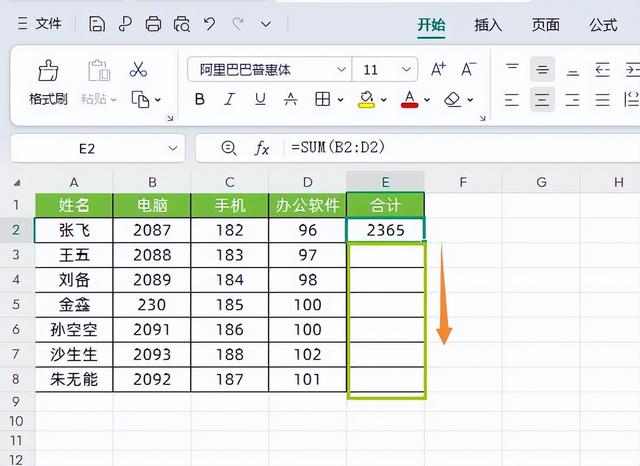This screenshot has height=466, width=640.
Task: Toggle strikethrough formatting
Action: pyautogui.click(x=291, y=99)
